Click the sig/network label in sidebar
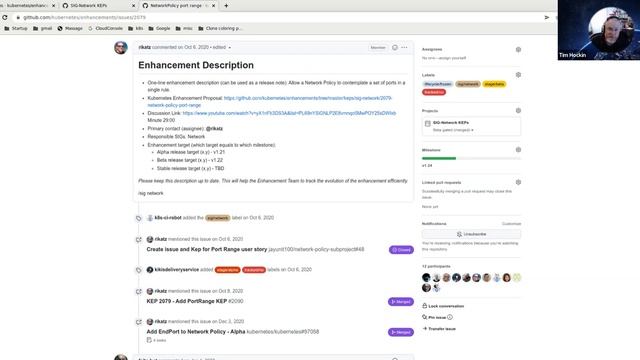This screenshot has width=640, height=360. click(x=468, y=84)
